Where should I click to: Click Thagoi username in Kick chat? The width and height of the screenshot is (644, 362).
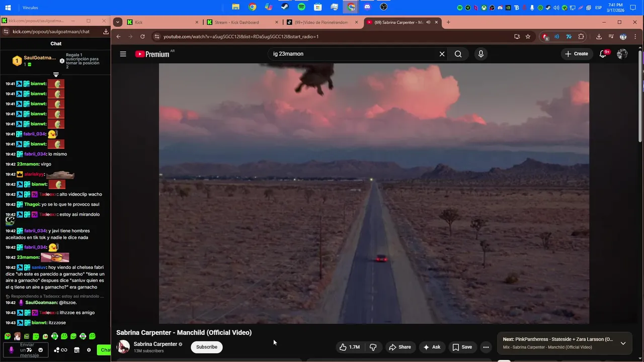[x=32, y=205]
